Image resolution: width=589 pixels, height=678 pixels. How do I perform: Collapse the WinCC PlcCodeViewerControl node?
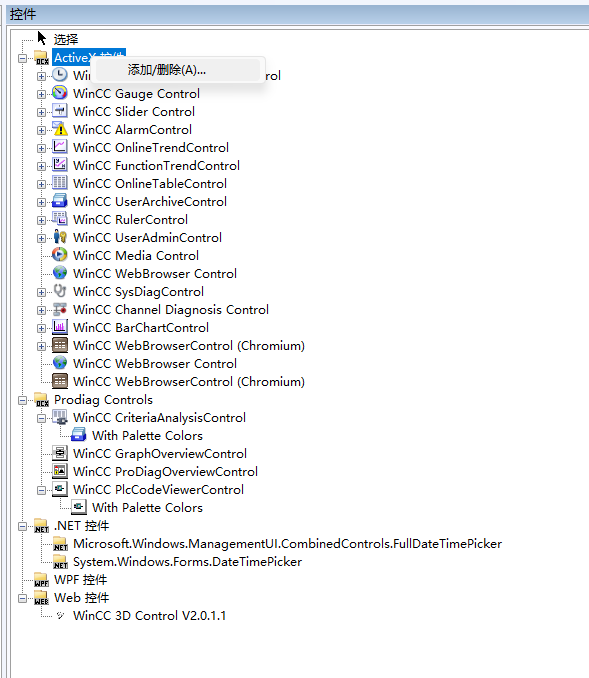41,490
